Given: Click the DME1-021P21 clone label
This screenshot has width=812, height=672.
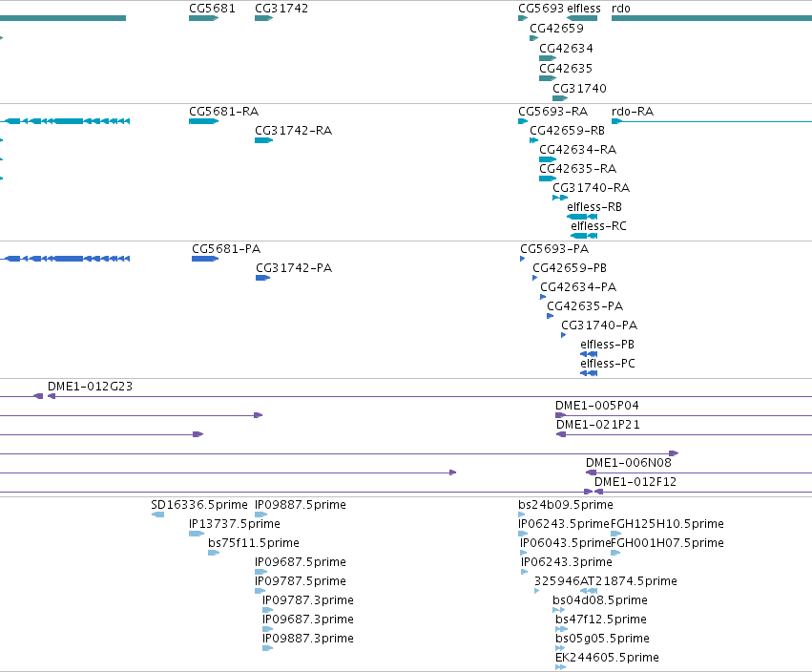Looking at the screenshot, I should [598, 426].
